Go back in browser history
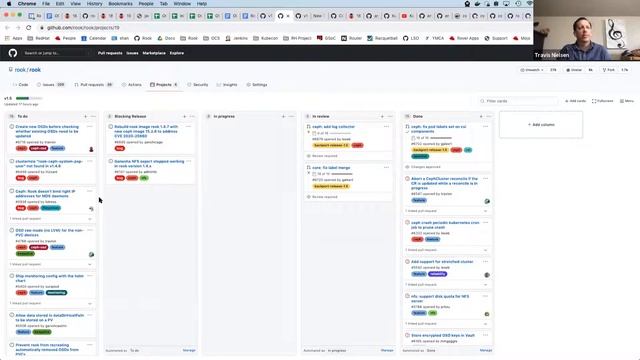 (x=7, y=27)
